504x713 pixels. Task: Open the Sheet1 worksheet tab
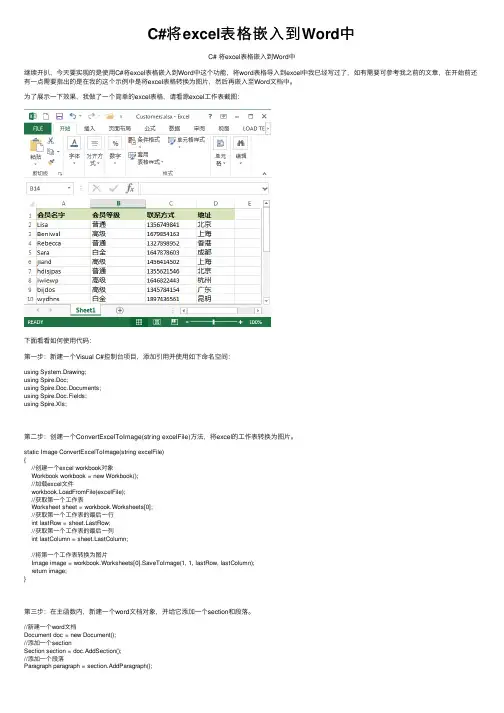click(x=86, y=310)
